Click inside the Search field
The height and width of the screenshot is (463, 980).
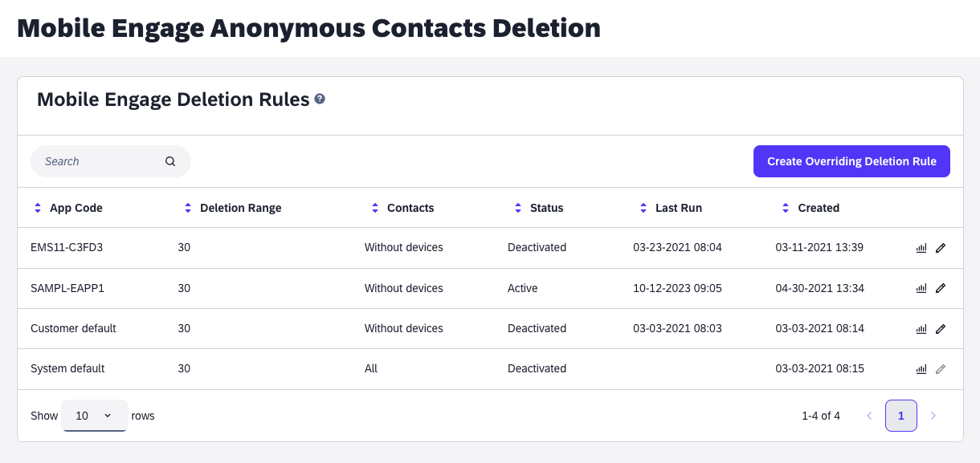(x=96, y=160)
